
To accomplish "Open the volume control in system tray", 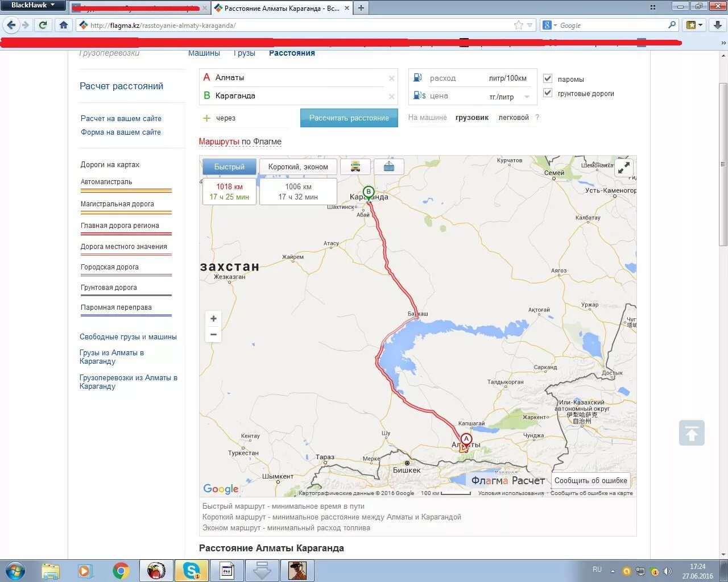I will (x=667, y=571).
